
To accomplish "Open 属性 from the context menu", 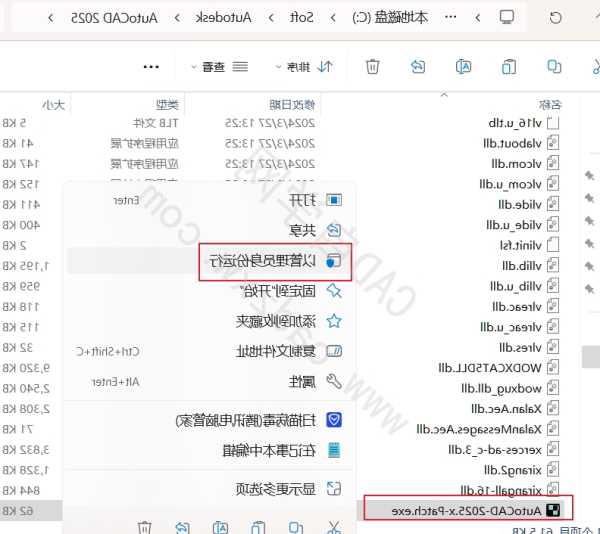I will click(210, 382).
